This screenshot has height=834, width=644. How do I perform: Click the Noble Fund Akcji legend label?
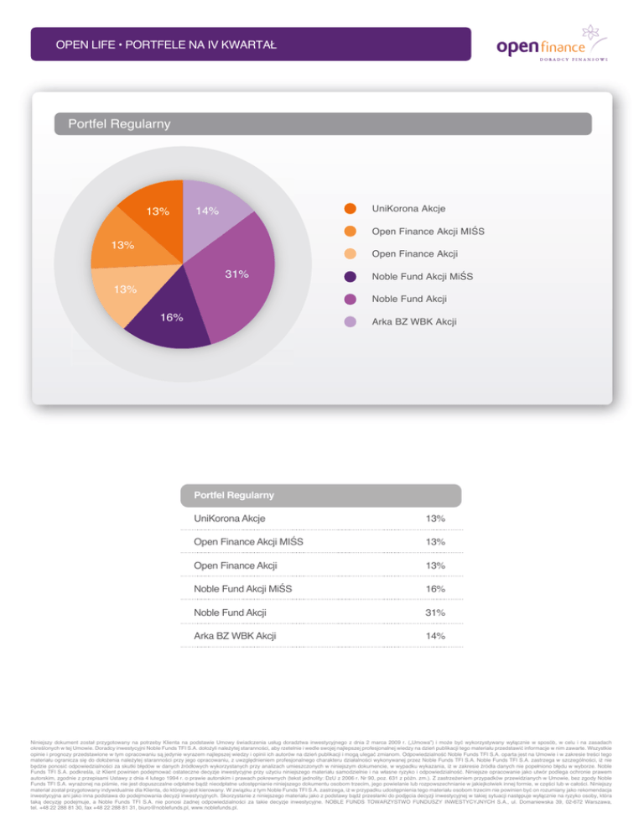pyautogui.click(x=408, y=299)
